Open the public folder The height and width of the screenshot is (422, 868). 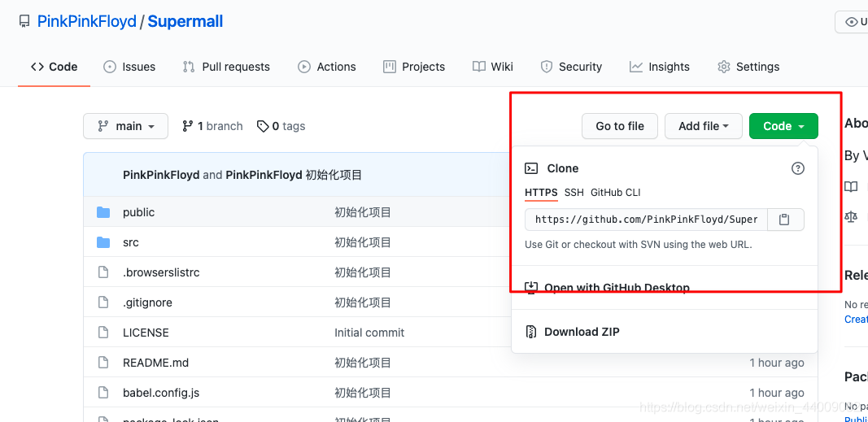[x=138, y=212]
